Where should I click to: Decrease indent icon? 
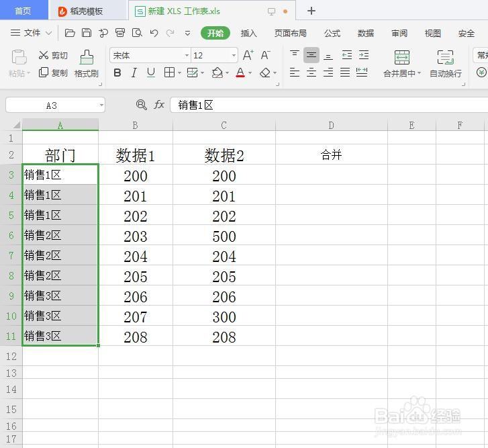point(347,55)
